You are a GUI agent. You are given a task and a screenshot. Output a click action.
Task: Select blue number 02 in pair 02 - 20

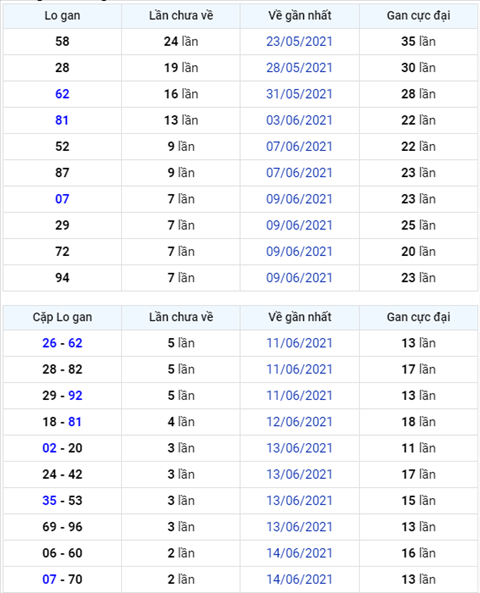tap(50, 448)
